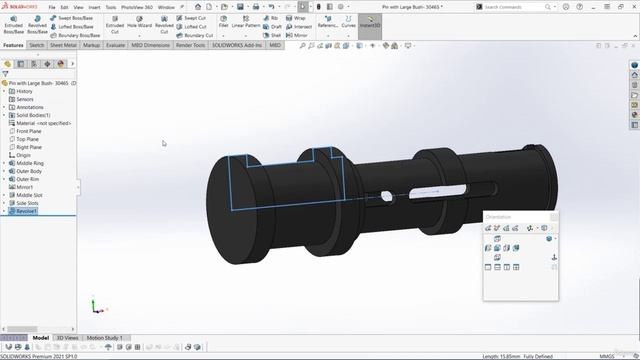Screen dimensions: 640x360
Task: Choose the Mirror feature tool
Action: click(297, 36)
